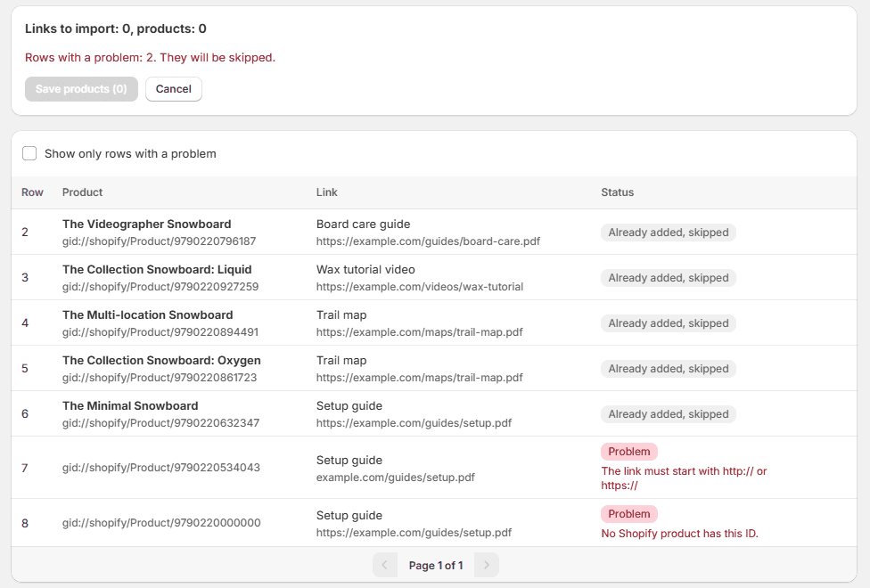
Task: Click the Cancel button
Action: 174,89
